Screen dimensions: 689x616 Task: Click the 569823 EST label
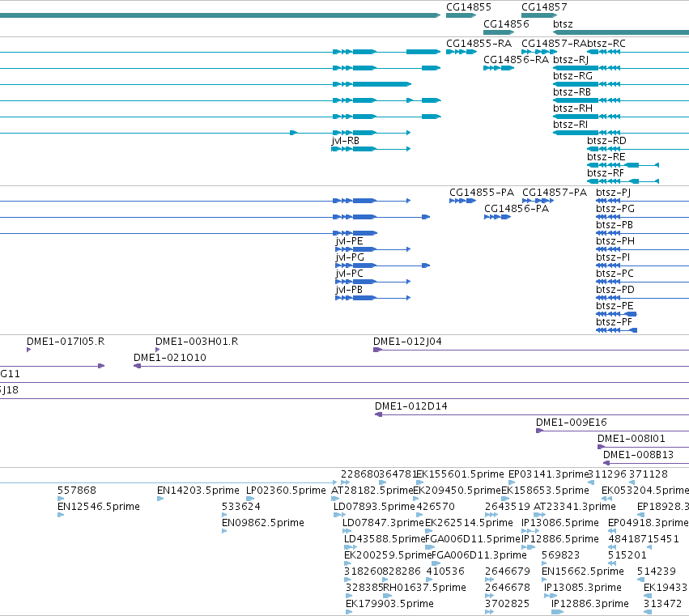561,555
